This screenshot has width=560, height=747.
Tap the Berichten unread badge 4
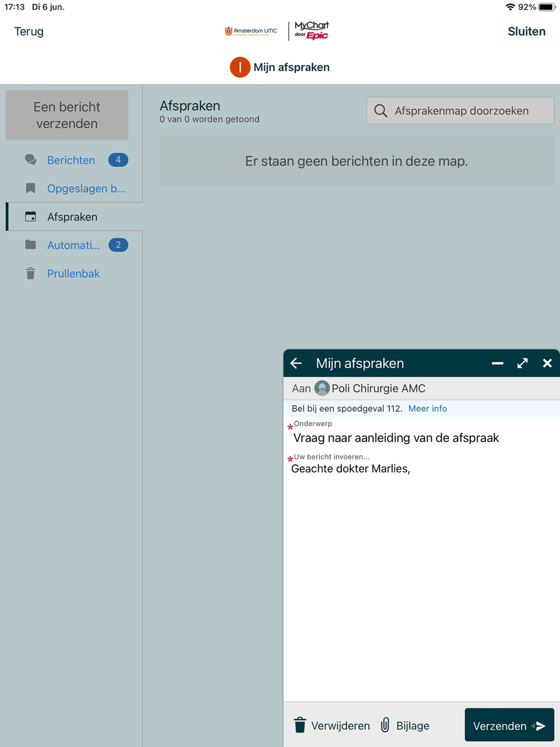click(118, 160)
